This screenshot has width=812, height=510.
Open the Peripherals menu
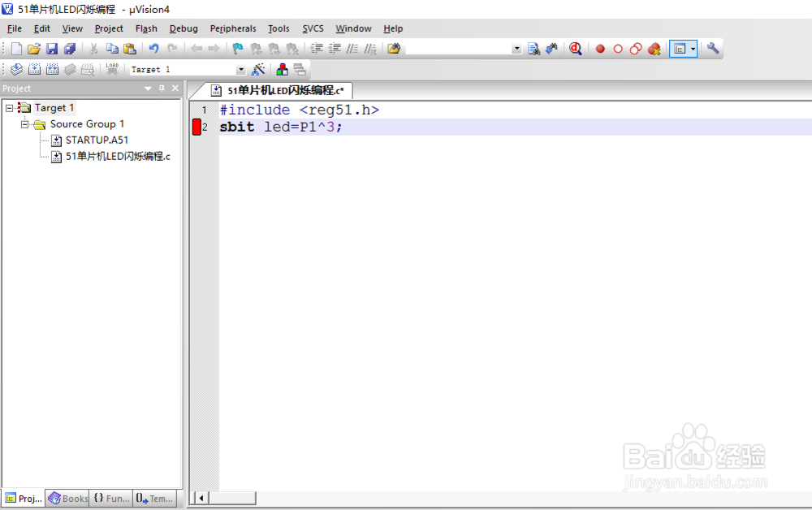[x=233, y=28]
